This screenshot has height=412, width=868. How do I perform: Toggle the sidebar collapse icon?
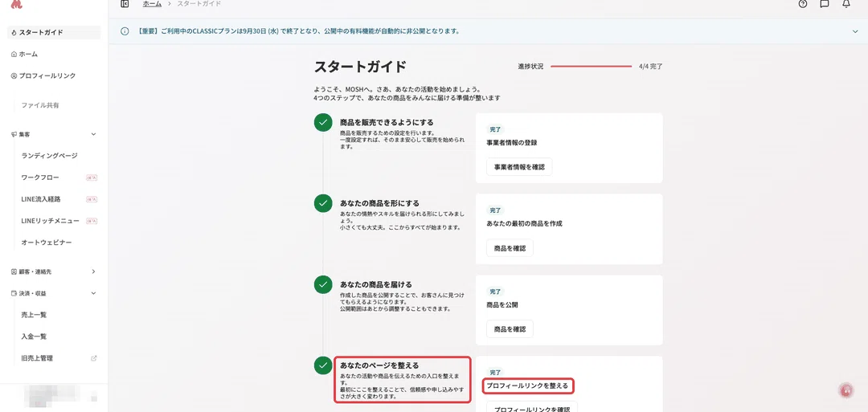point(125,4)
